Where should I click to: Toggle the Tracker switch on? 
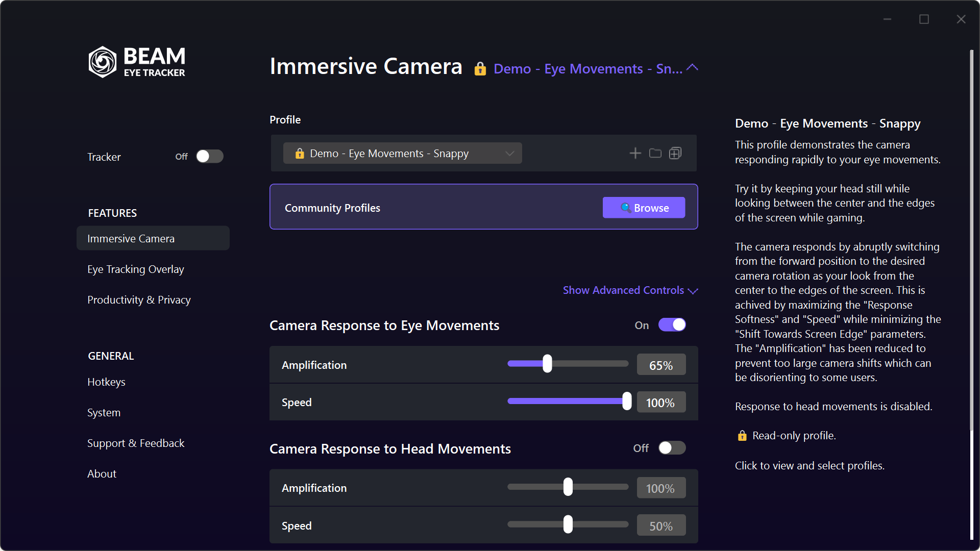210,156
